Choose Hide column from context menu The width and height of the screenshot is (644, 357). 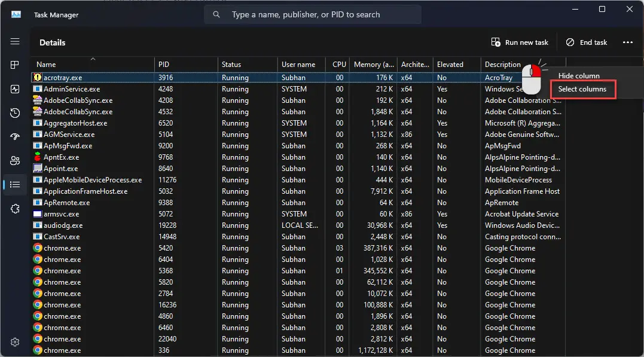click(x=579, y=75)
